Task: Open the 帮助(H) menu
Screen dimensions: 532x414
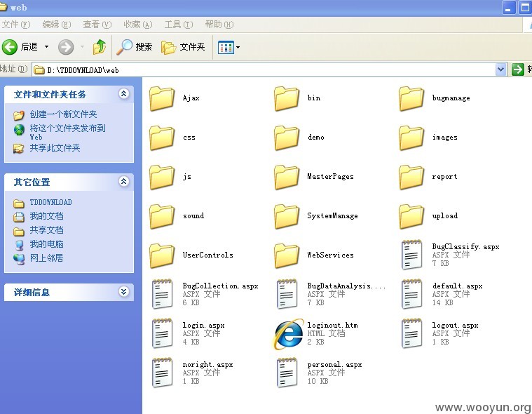Action: click(x=219, y=25)
